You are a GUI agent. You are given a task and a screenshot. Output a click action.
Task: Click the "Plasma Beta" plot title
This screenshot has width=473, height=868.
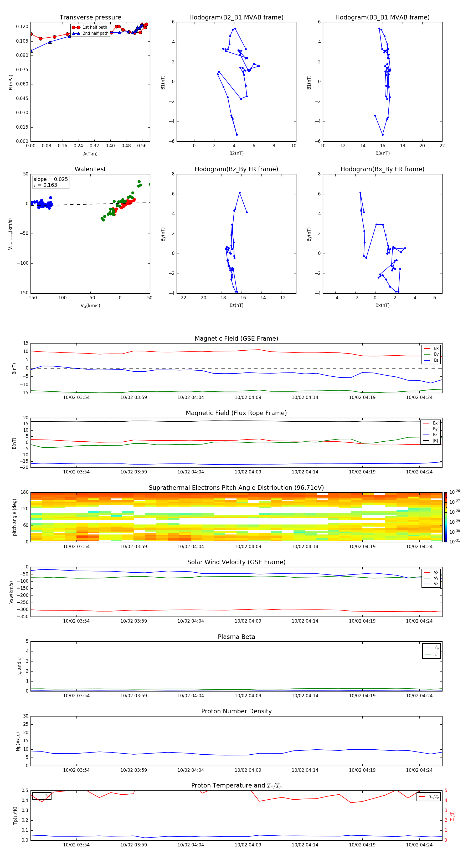tap(236, 637)
